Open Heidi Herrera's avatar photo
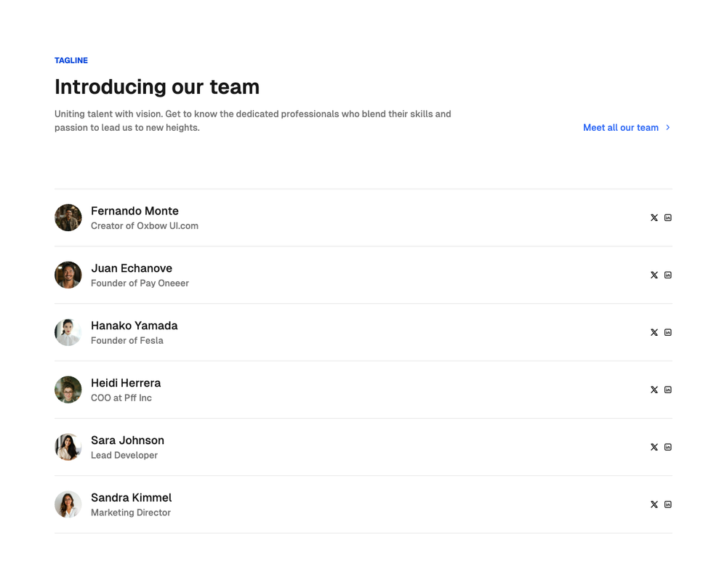Screen dimensions: 727x588 click(68, 390)
